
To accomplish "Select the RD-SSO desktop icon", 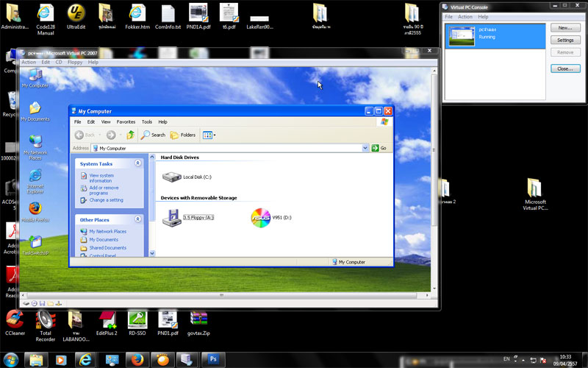I will [x=137, y=322].
